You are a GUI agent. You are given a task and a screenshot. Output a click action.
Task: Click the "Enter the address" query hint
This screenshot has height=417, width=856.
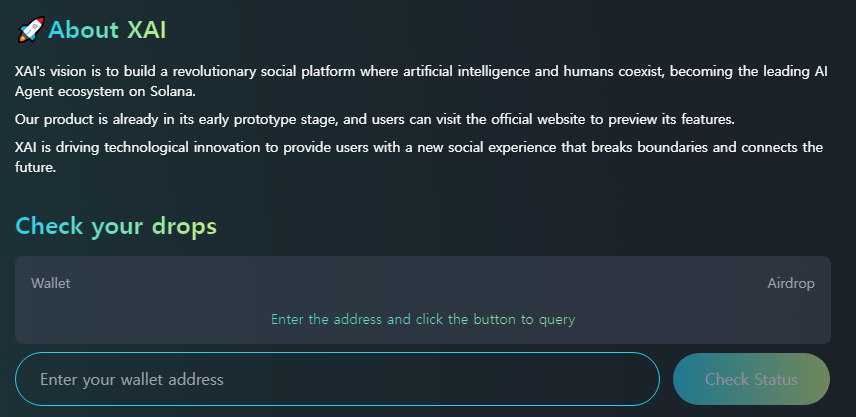pos(423,320)
